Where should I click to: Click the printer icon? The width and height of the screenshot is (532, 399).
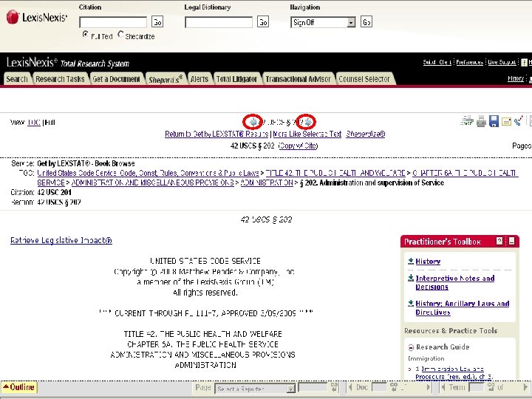[x=481, y=121]
